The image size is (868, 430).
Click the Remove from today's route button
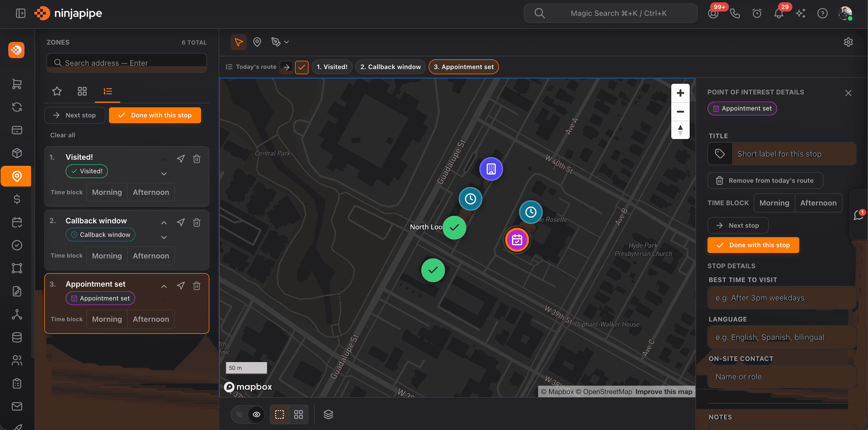coord(765,180)
